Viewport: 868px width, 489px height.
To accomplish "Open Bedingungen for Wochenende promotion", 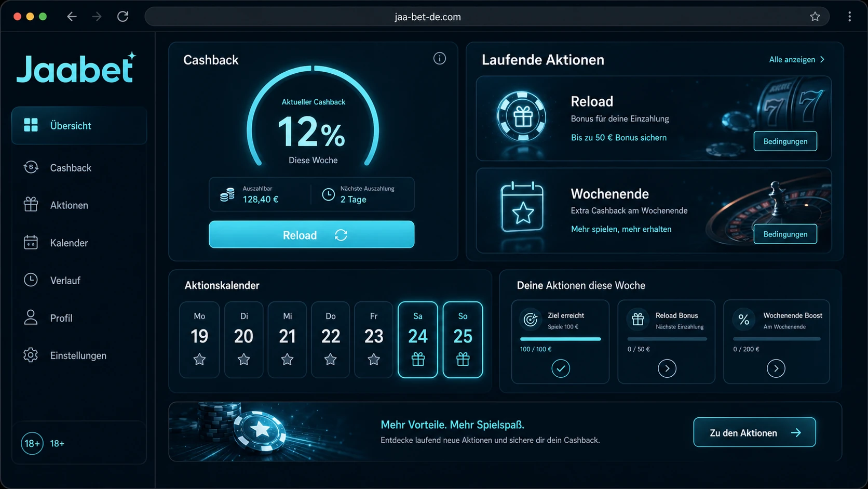I will 785,234.
